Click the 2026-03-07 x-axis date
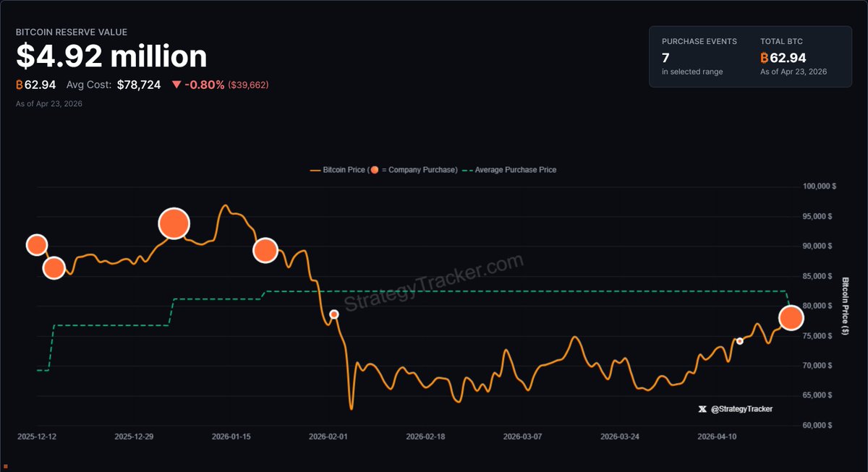Viewport: 868px width, 472px height. pyautogui.click(x=522, y=437)
